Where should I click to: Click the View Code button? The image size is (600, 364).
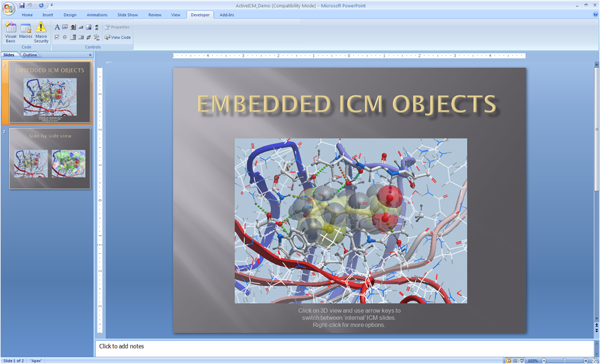tap(118, 37)
